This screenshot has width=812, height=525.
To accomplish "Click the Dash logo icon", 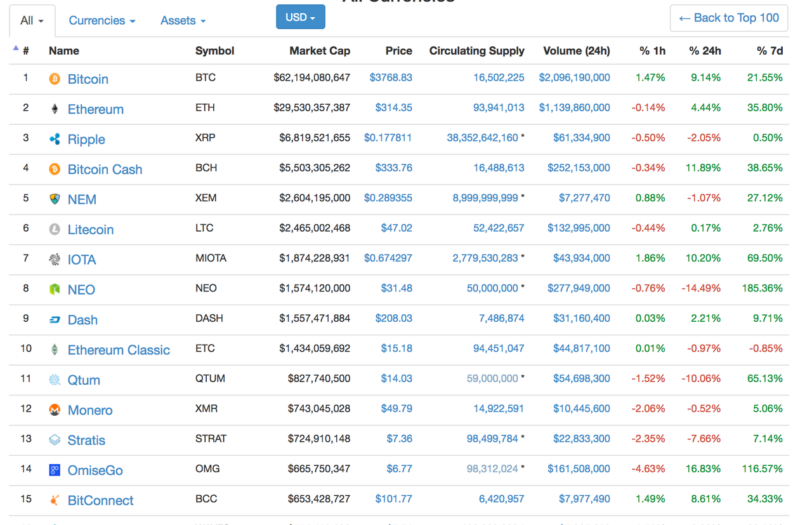I will click(x=55, y=320).
